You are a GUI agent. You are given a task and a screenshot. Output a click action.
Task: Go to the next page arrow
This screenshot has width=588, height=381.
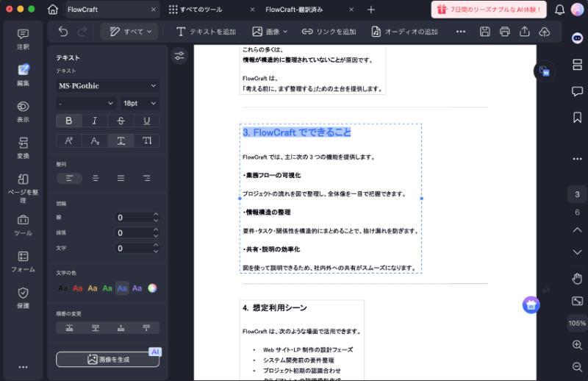pos(577,252)
